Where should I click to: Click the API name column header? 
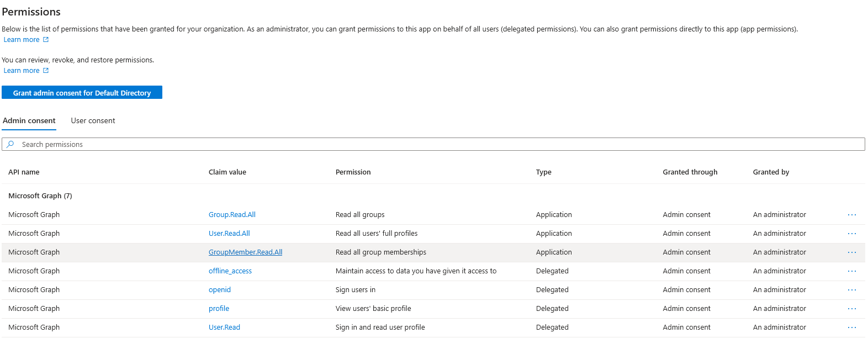[24, 172]
